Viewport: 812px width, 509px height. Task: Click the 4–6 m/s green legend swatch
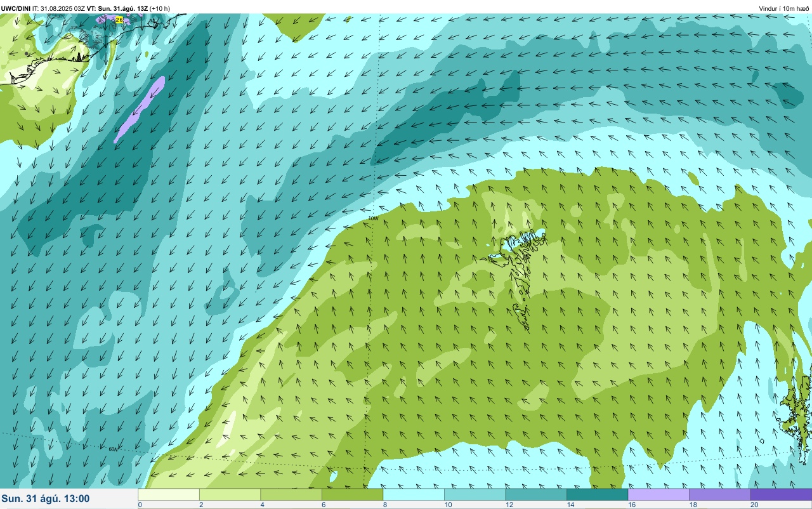291,494
